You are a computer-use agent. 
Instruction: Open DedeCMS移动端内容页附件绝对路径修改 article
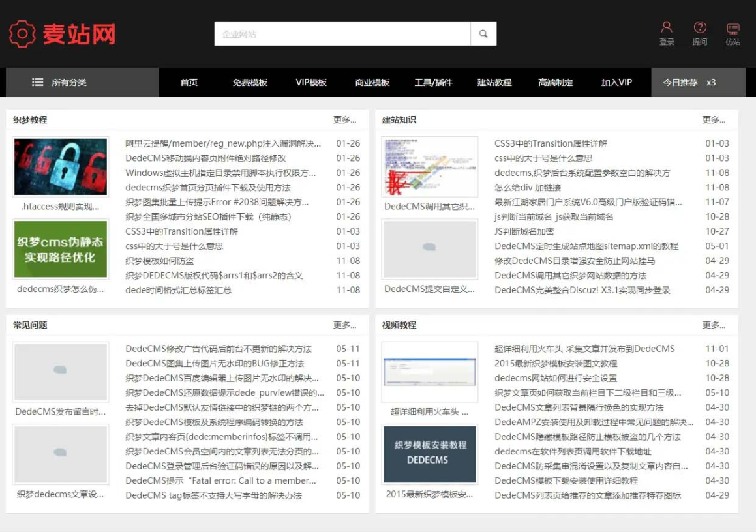pos(205,158)
